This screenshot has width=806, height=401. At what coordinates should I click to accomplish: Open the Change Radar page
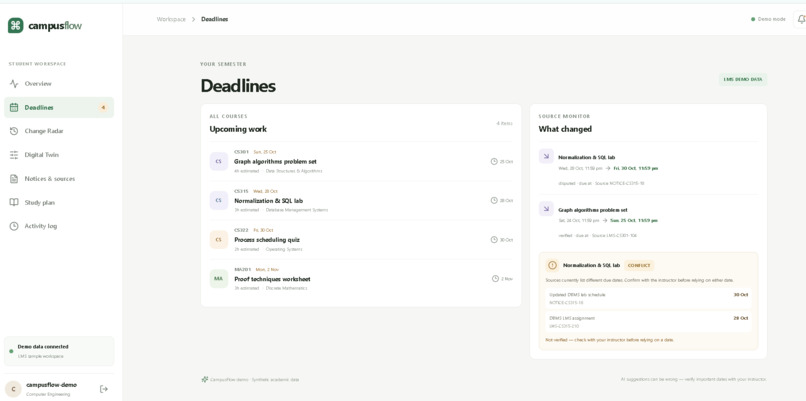pos(59,131)
